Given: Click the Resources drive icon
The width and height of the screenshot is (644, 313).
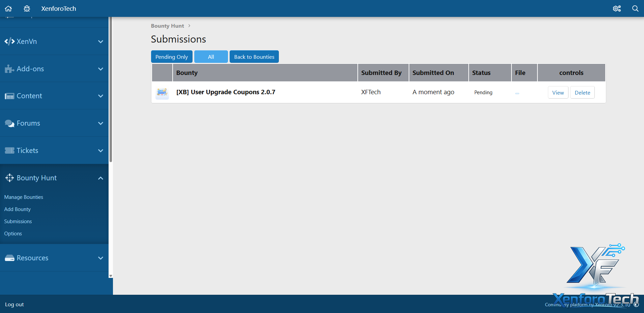Looking at the screenshot, I should click(x=9, y=258).
